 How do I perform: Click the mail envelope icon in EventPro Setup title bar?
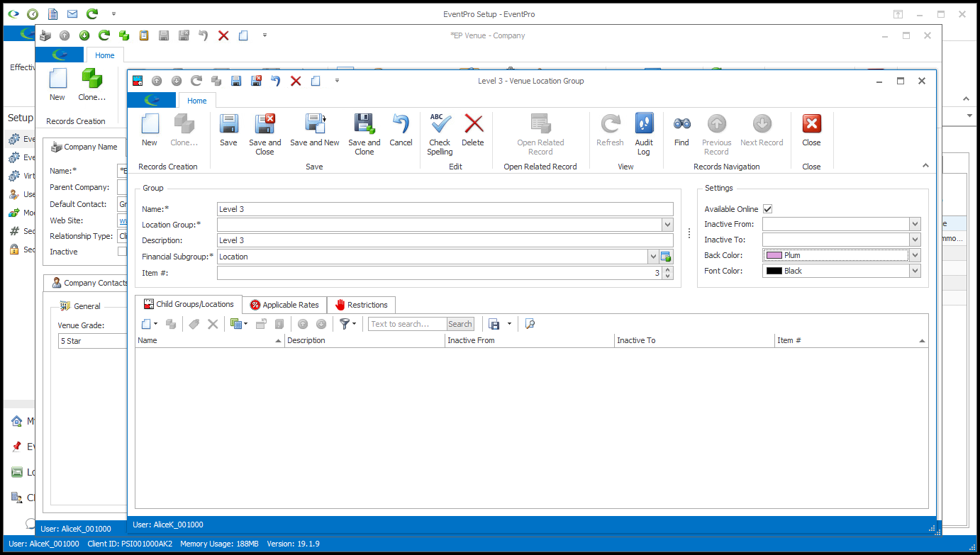(x=72, y=13)
